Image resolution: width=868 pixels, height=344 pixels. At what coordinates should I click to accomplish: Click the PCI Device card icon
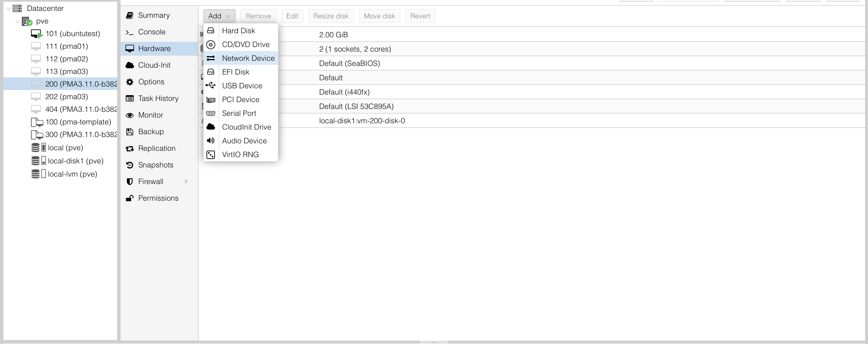coord(211,100)
